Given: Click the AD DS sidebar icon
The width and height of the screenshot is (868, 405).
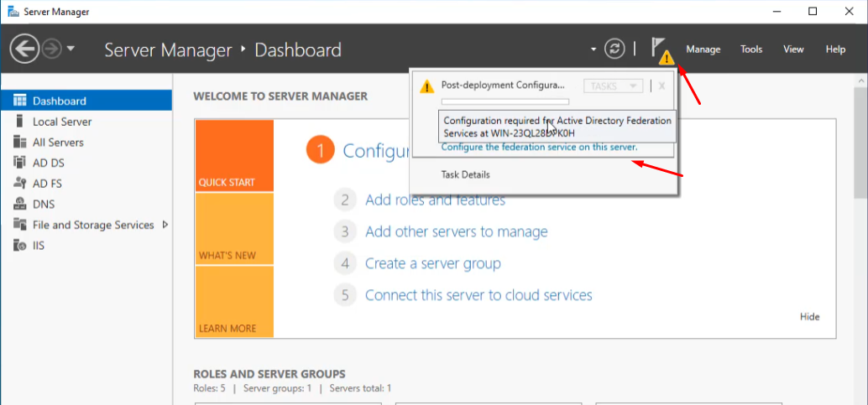Looking at the screenshot, I should click(20, 162).
